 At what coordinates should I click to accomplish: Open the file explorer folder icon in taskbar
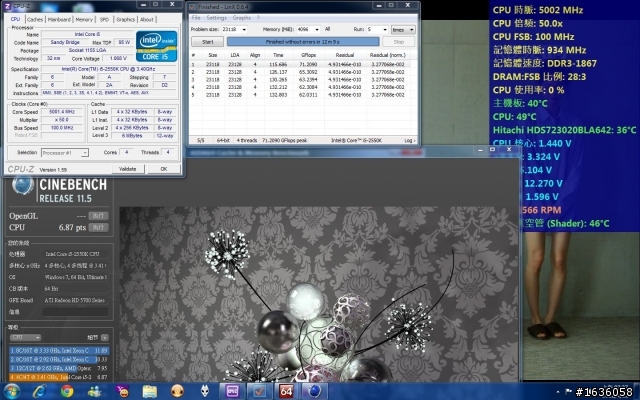click(x=149, y=391)
